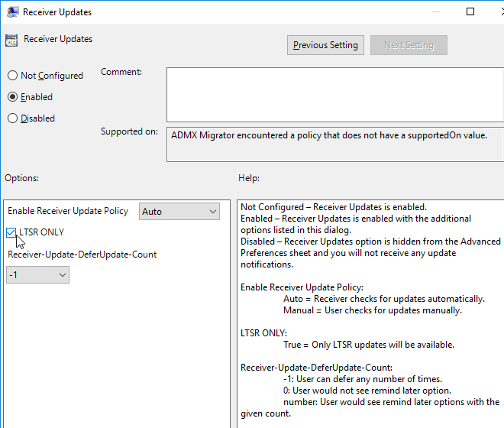Click help text 'Auto = Receiver checks for updates automatically.'

coord(384,299)
